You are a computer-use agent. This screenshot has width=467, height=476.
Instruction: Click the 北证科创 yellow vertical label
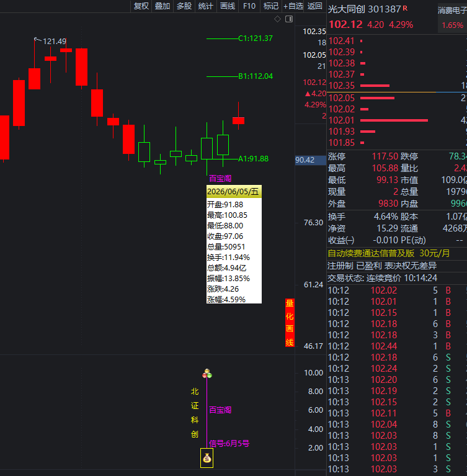pyautogui.click(x=195, y=413)
